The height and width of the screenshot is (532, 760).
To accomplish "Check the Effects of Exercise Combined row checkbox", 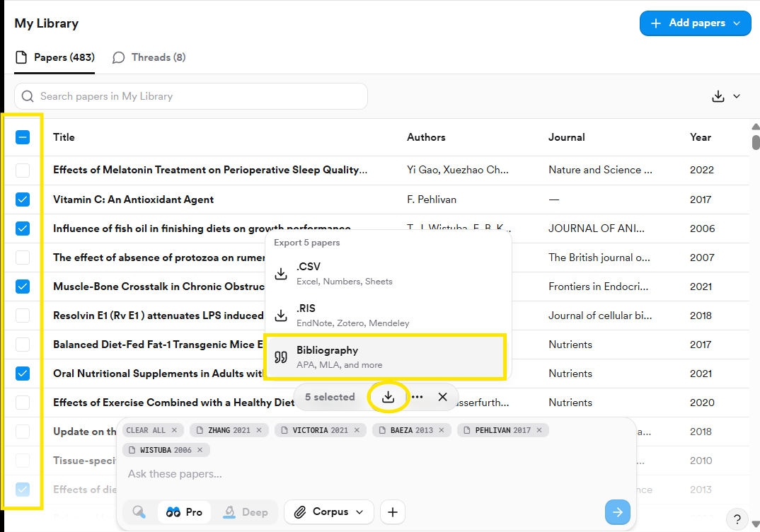I will (x=23, y=402).
